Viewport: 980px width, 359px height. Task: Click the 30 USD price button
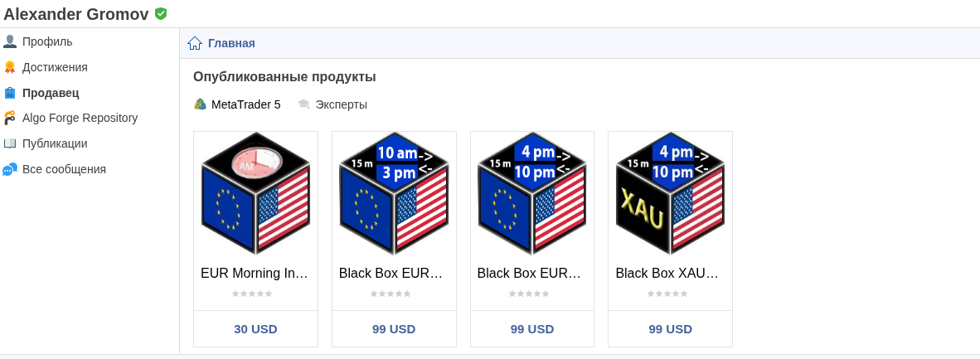point(255,328)
